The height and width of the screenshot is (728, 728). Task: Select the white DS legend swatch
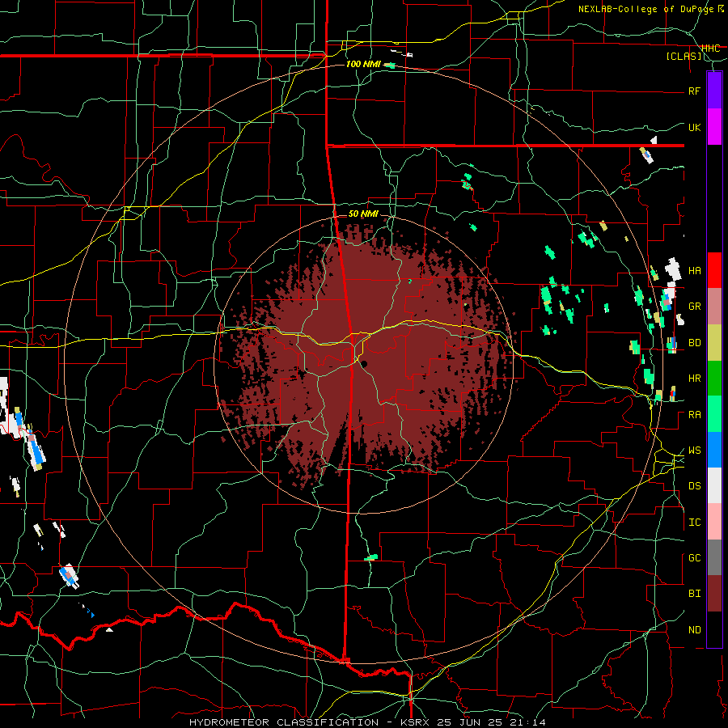pos(714,485)
